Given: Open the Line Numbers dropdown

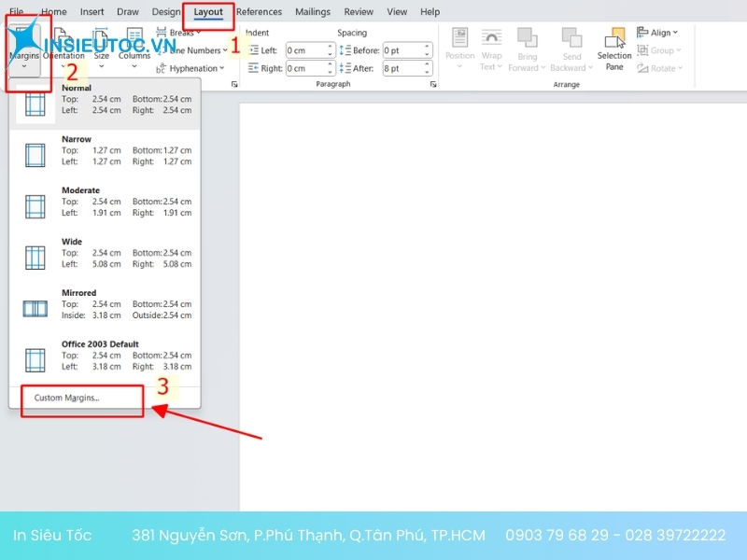Looking at the screenshot, I should pyautogui.click(x=194, y=50).
